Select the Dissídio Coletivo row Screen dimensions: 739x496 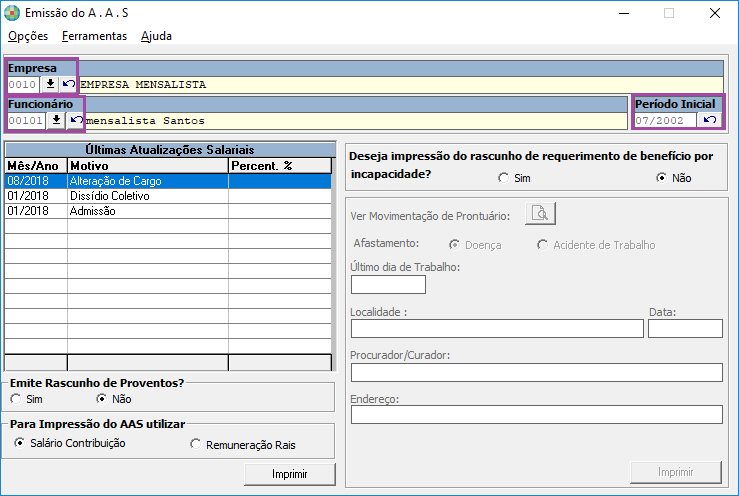tap(168, 196)
